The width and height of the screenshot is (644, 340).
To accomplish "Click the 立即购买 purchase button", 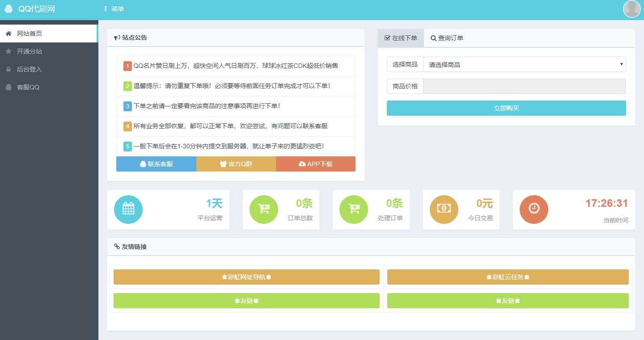I will point(506,108).
